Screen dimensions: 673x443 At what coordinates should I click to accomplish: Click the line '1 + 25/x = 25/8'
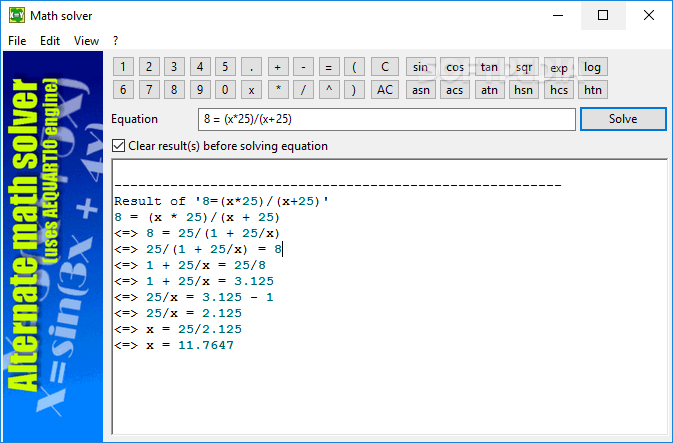coord(190,265)
